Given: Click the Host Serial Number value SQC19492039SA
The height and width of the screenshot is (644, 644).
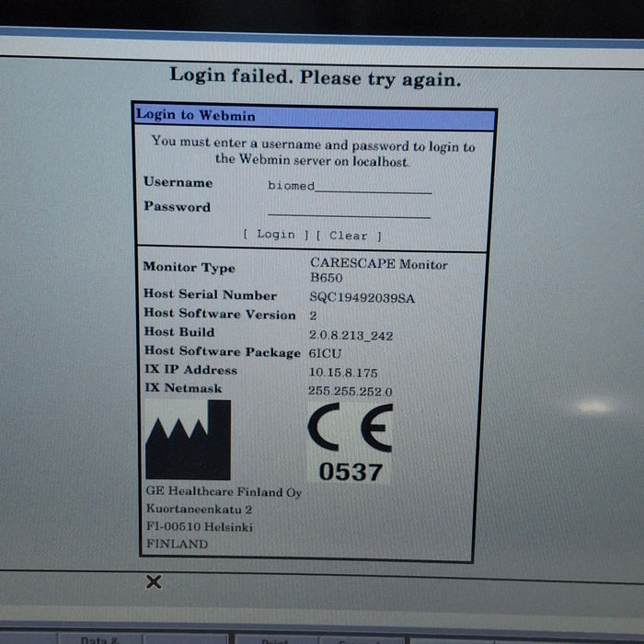Looking at the screenshot, I should pos(362,298).
